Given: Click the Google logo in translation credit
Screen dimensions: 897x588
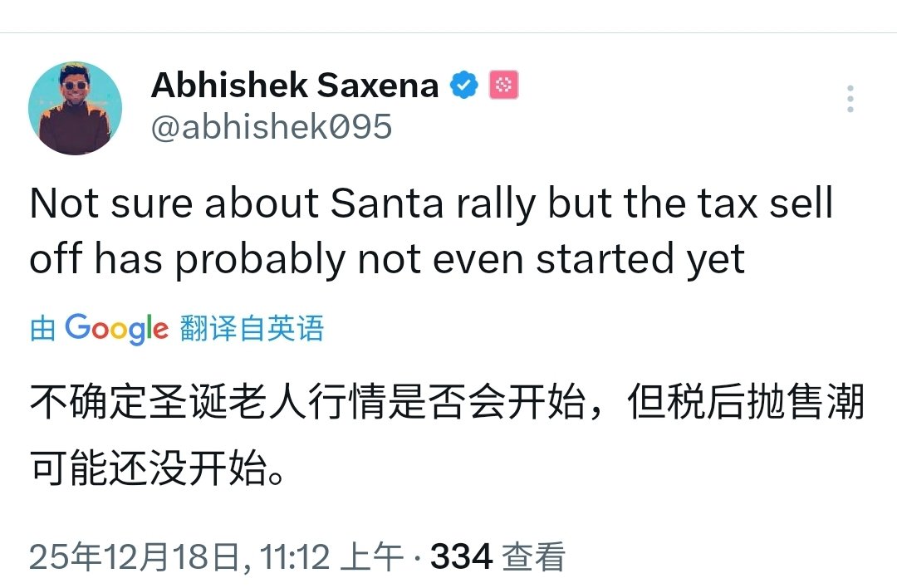Looking at the screenshot, I should coord(116,329).
